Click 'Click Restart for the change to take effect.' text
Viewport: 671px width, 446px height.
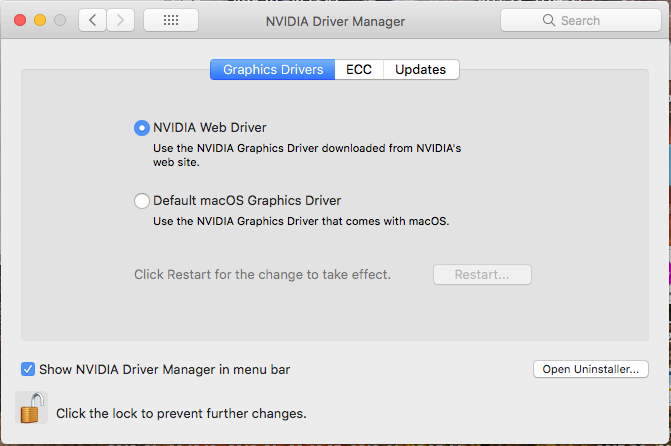262,274
